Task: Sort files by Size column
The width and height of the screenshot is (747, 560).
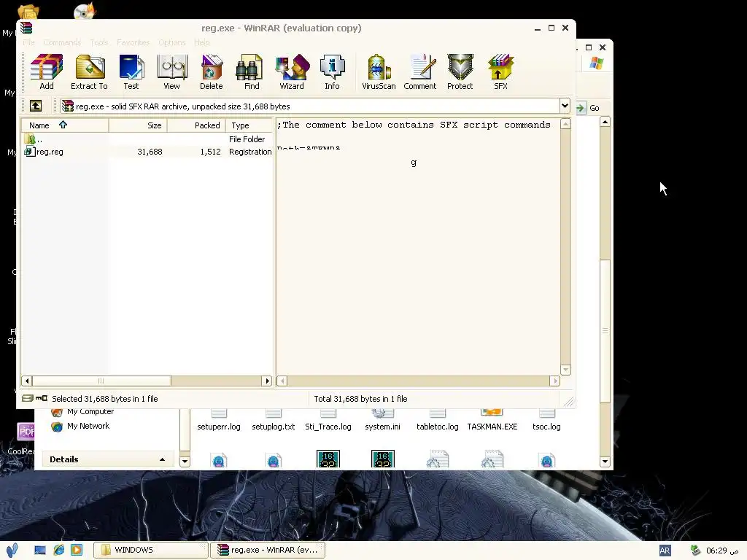Action: coord(138,125)
